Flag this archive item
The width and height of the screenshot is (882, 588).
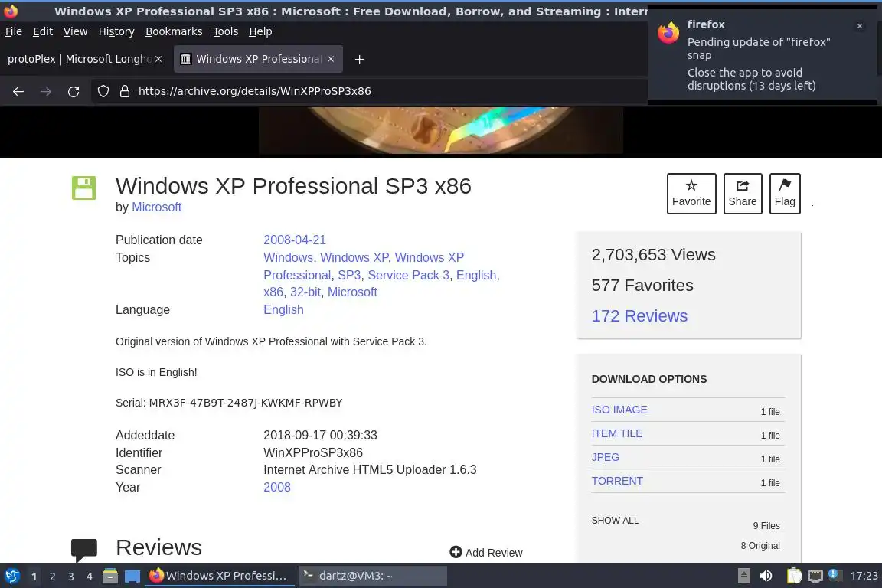click(x=785, y=194)
